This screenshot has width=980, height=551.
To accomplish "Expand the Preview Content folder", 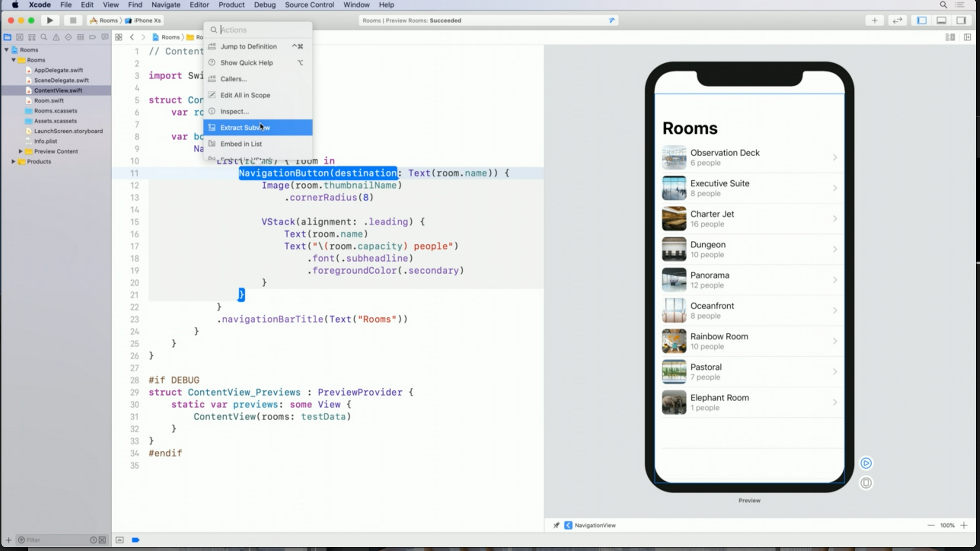I will [x=20, y=151].
